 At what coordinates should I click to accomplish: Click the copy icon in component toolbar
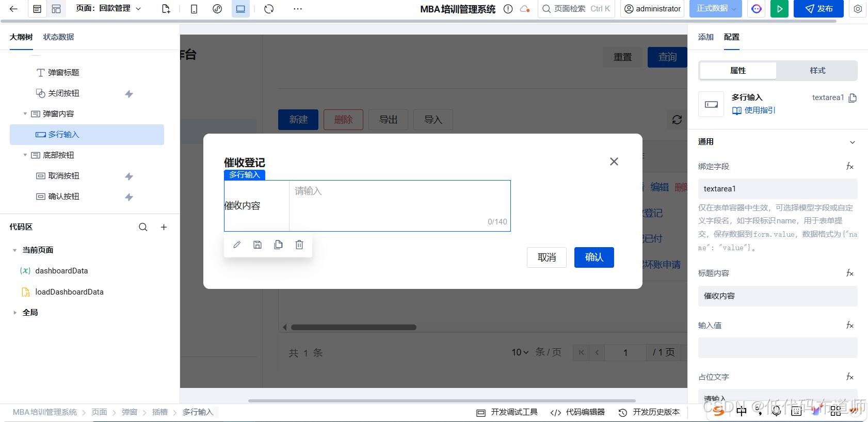coord(278,245)
